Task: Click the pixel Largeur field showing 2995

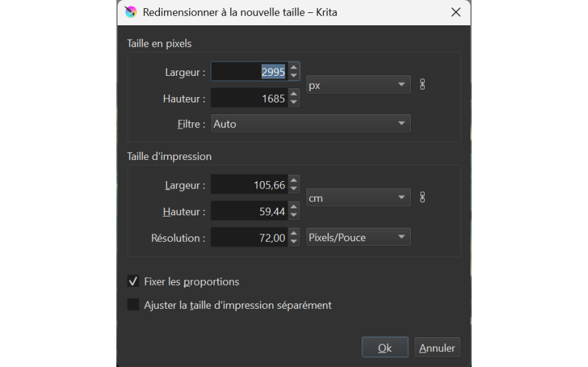Action: (x=249, y=72)
